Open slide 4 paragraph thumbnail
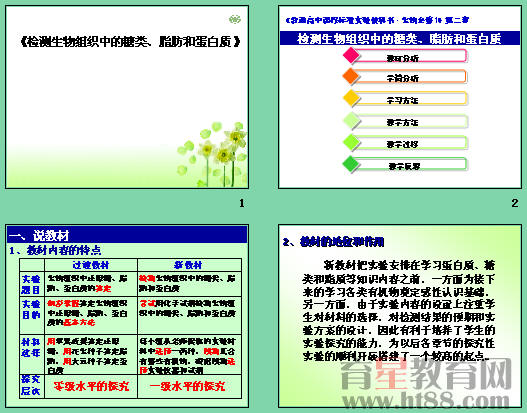The height and width of the screenshot is (413, 527). coord(400,316)
